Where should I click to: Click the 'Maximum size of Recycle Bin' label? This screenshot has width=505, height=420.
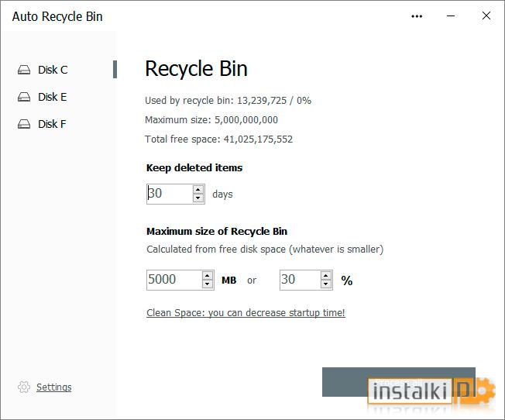tap(217, 232)
